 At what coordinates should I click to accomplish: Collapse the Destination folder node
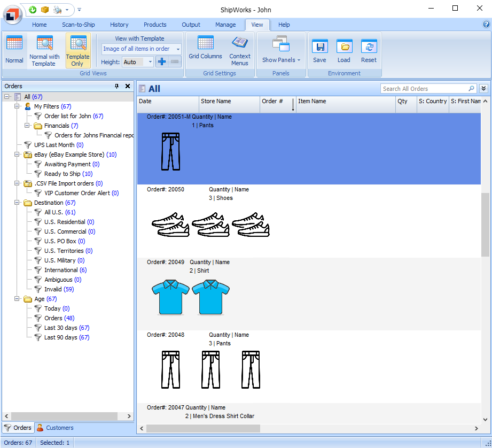(17, 203)
